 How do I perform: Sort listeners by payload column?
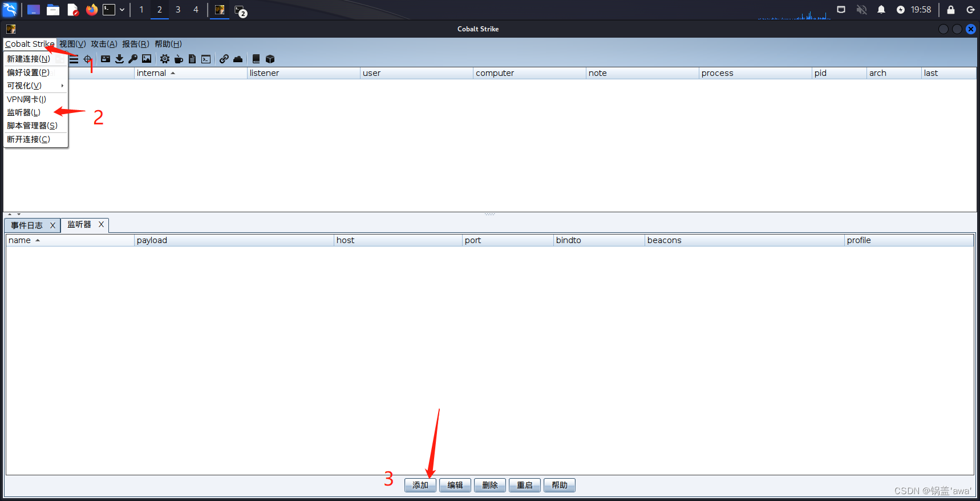[234, 240]
